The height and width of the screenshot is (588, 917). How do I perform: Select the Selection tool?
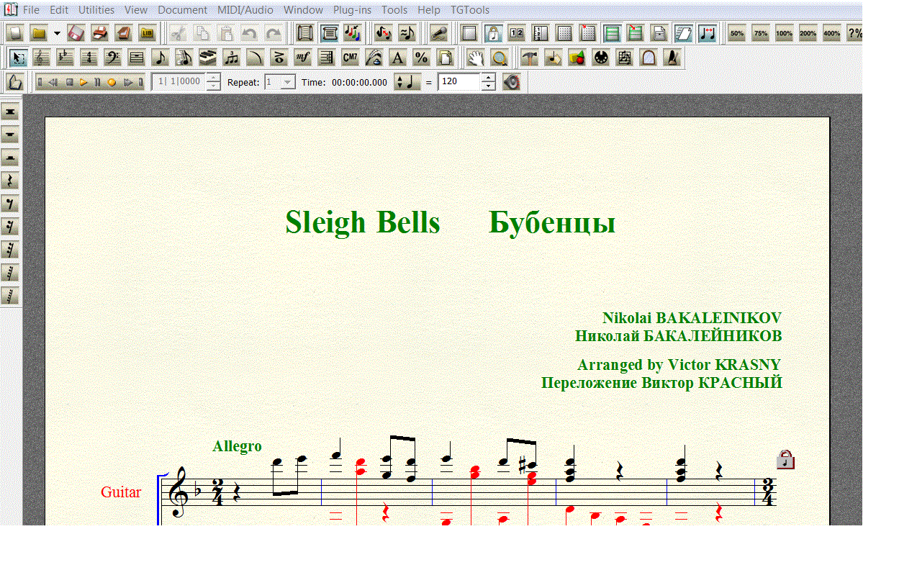tap(19, 58)
